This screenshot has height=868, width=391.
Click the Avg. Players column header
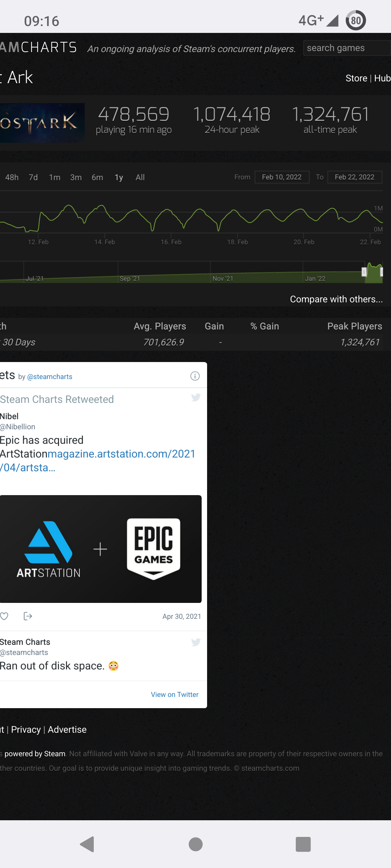(x=160, y=326)
